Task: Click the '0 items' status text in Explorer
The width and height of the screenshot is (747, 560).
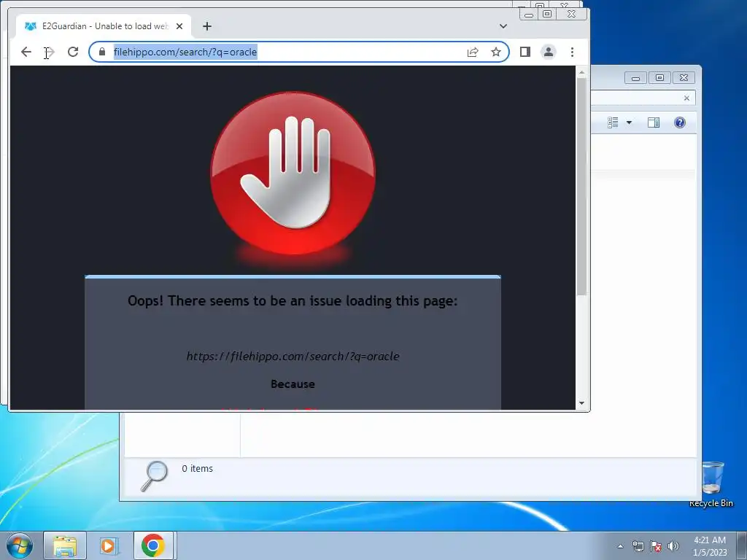Action: (197, 469)
